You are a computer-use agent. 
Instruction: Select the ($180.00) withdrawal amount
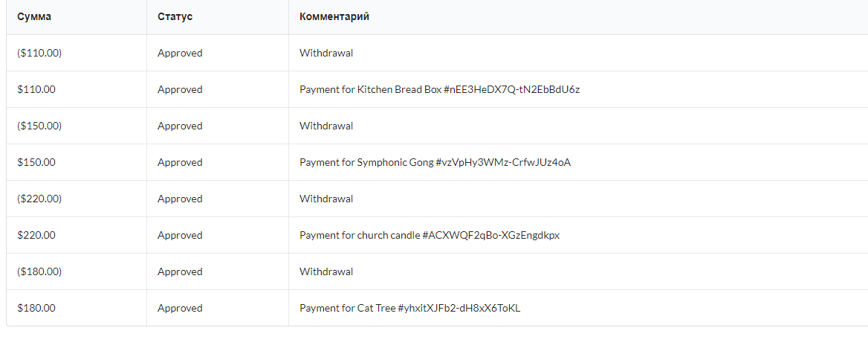click(x=39, y=272)
